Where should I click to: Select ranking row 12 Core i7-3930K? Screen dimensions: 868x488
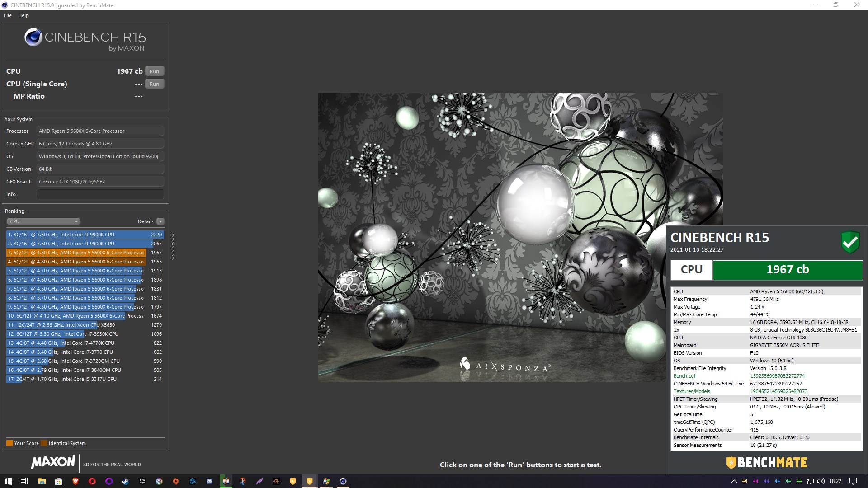85,334
